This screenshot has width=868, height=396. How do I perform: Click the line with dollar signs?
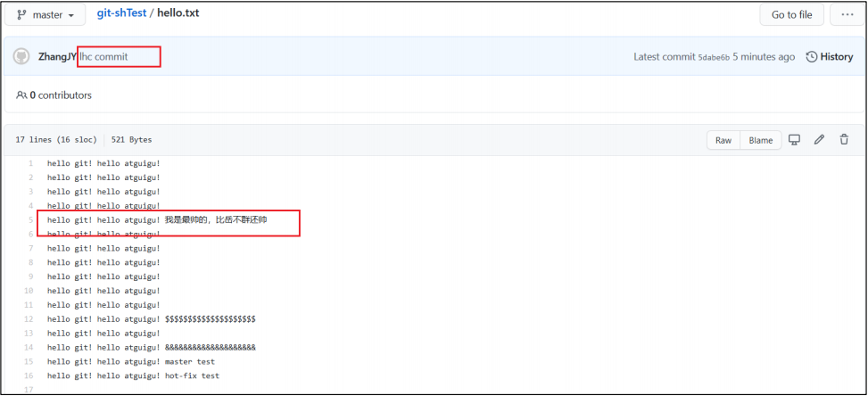click(151, 319)
